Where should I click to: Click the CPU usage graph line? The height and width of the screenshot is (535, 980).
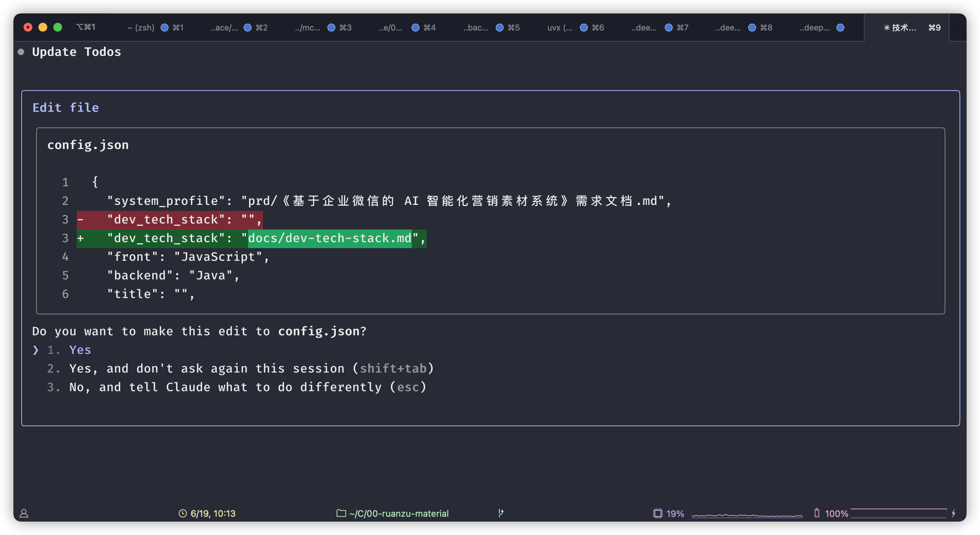747,515
